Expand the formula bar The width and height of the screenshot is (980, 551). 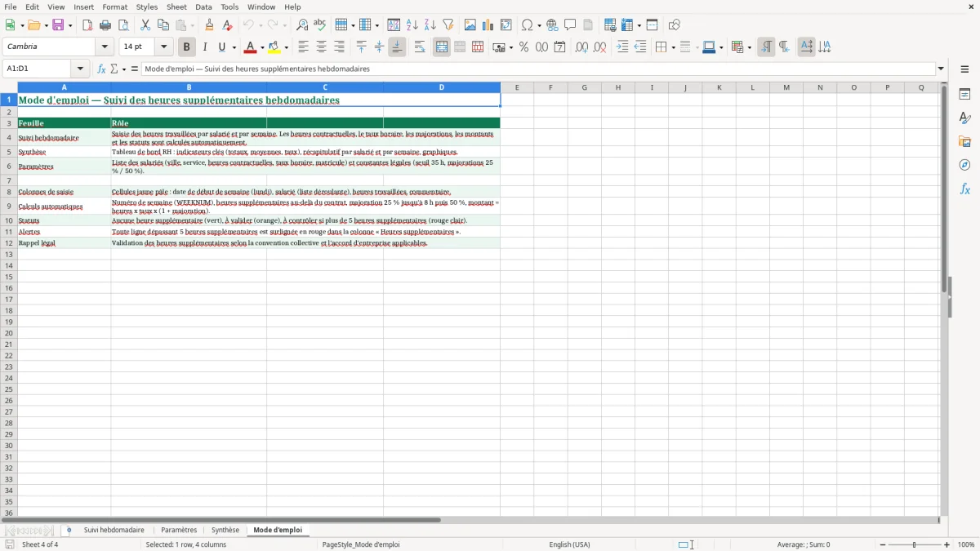tap(941, 69)
